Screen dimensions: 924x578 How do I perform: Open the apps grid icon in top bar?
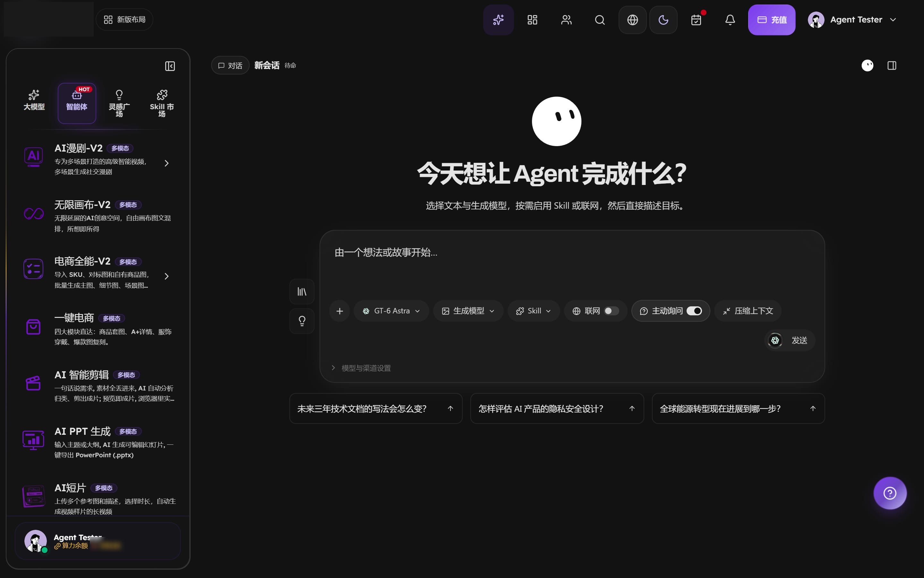(532, 20)
